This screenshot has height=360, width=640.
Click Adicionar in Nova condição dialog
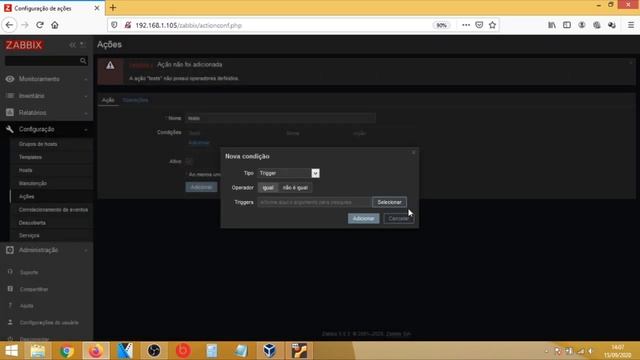pos(363,219)
